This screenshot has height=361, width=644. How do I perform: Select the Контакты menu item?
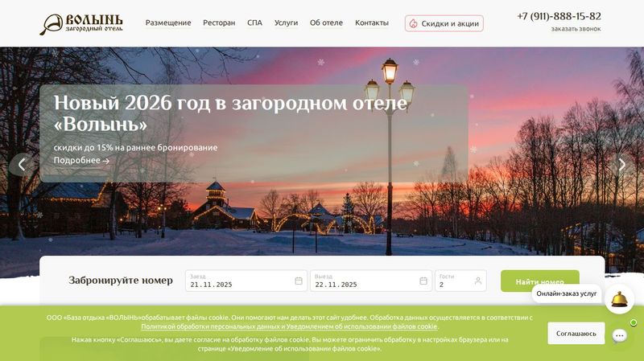tap(372, 23)
